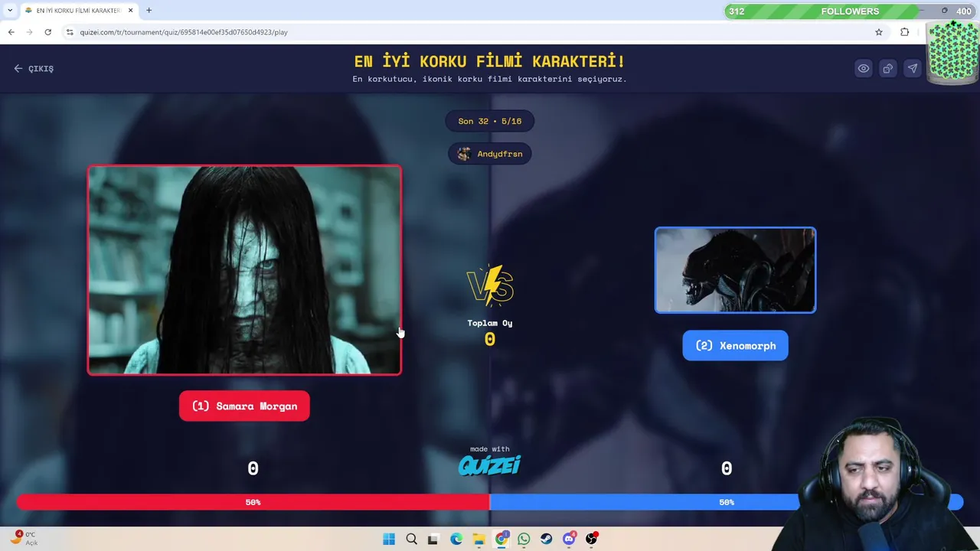This screenshot has width=980, height=551.
Task: Open Discord from the taskbar
Action: point(569,539)
